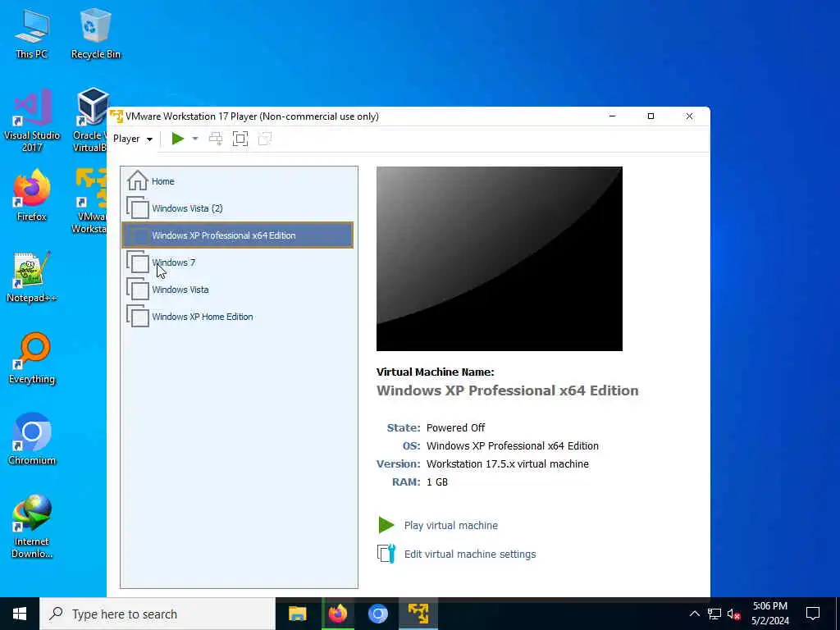The height and width of the screenshot is (630, 840).
Task: Open the clock showing 5:06 PM
Action: click(769, 614)
